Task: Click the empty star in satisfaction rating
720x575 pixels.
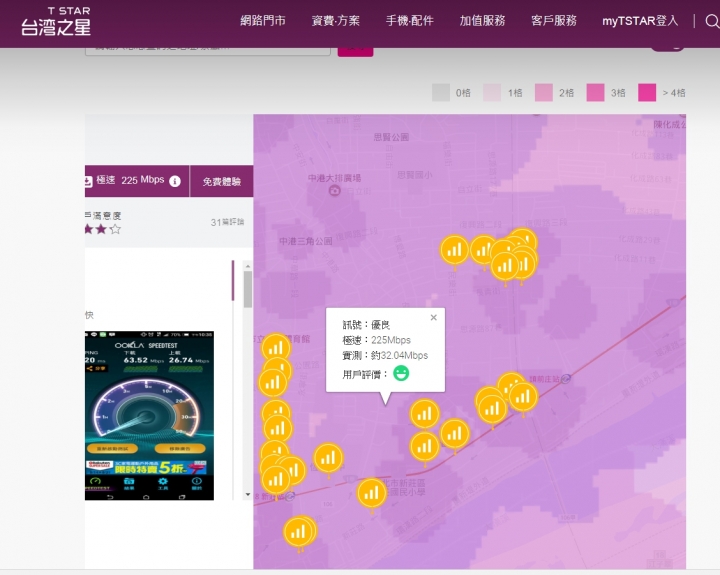Action: click(115, 229)
